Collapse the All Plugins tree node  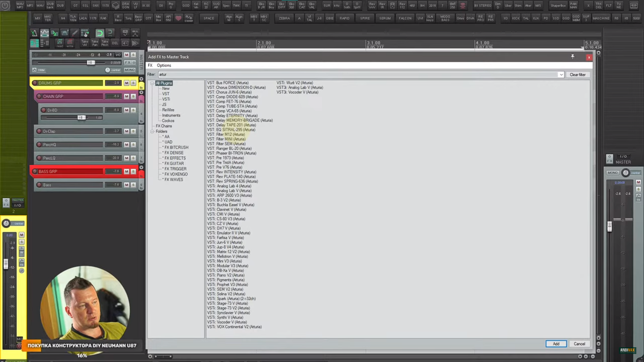(x=152, y=83)
